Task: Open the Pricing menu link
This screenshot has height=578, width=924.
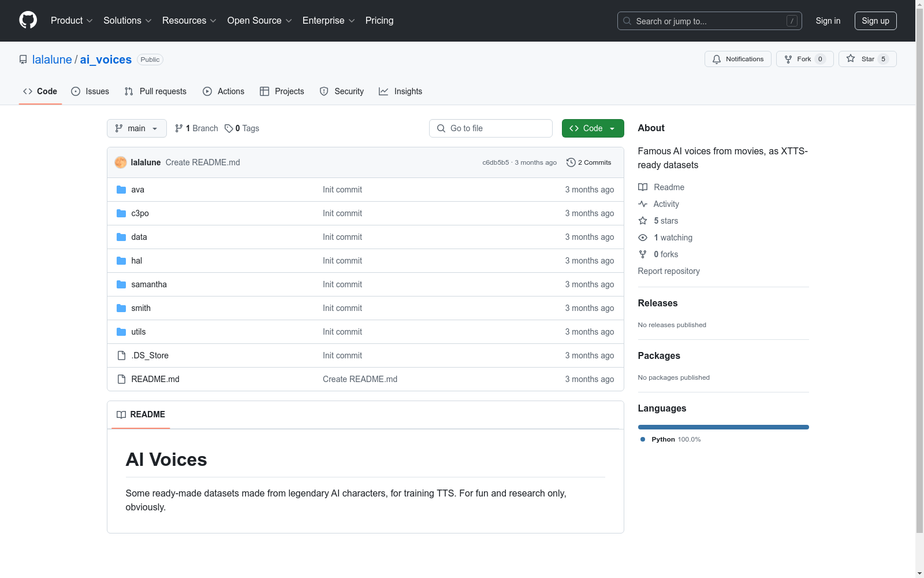Action: (x=379, y=21)
